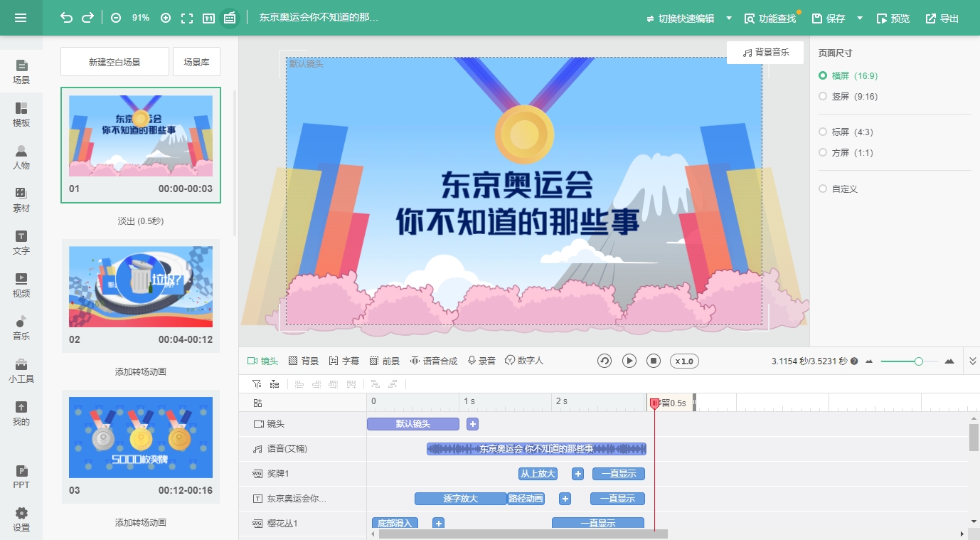Image resolution: width=980 pixels, height=540 pixels.
Task: Switch to the 字幕 timeline tab
Action: pyautogui.click(x=344, y=361)
